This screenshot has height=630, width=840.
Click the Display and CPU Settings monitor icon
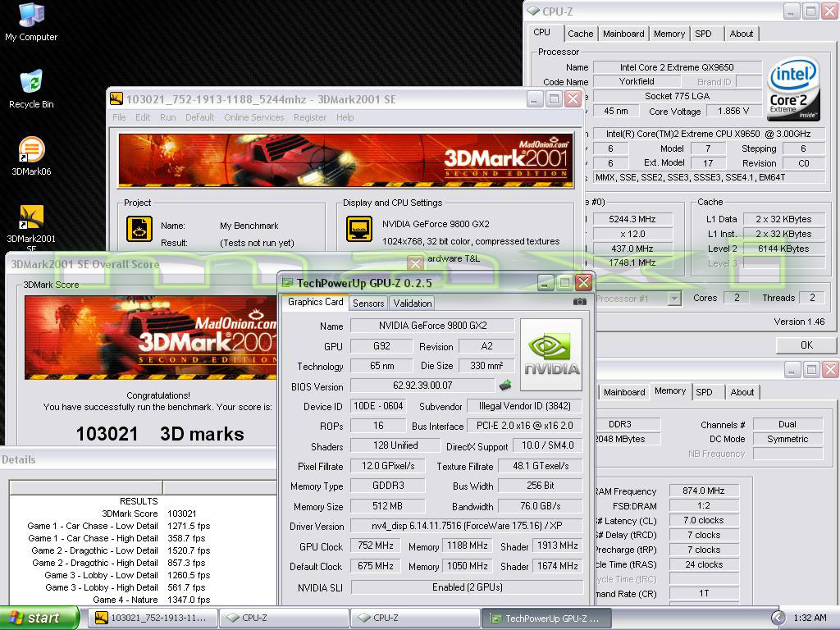pyautogui.click(x=359, y=229)
